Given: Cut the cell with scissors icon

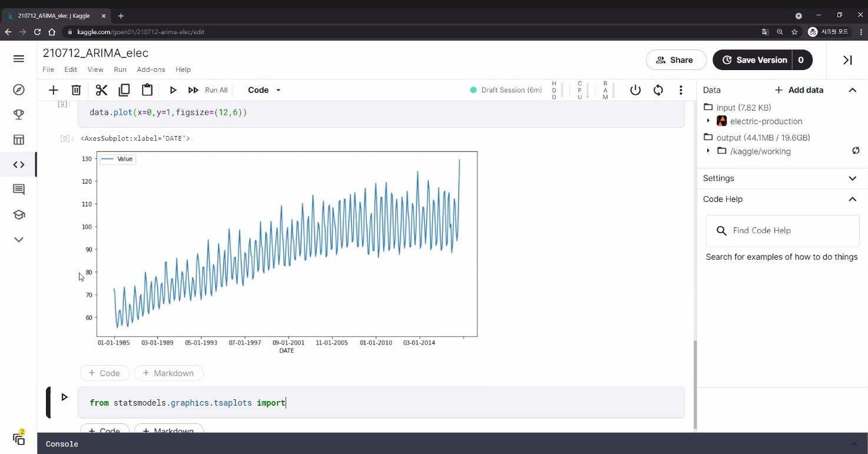Looking at the screenshot, I should 101,90.
